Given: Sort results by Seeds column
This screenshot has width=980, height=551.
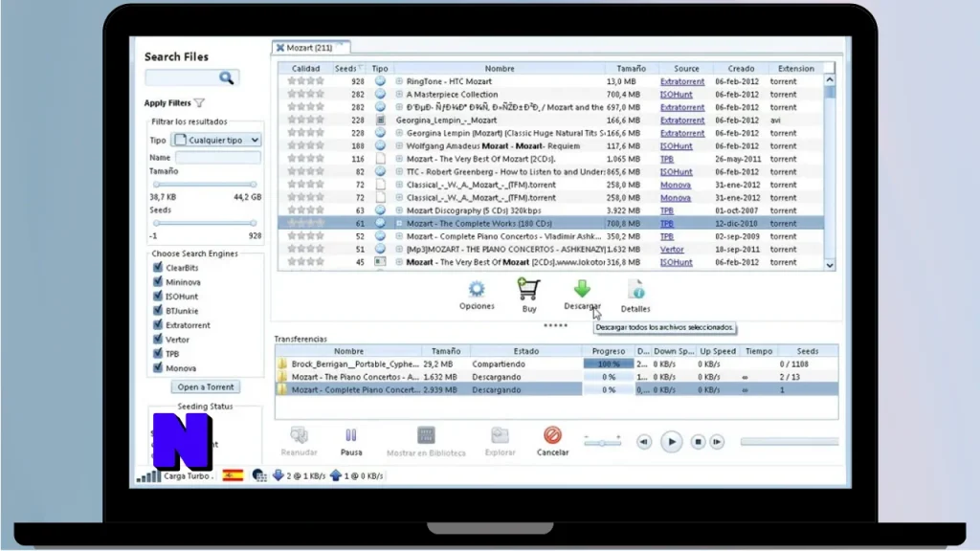Looking at the screenshot, I should coord(348,68).
